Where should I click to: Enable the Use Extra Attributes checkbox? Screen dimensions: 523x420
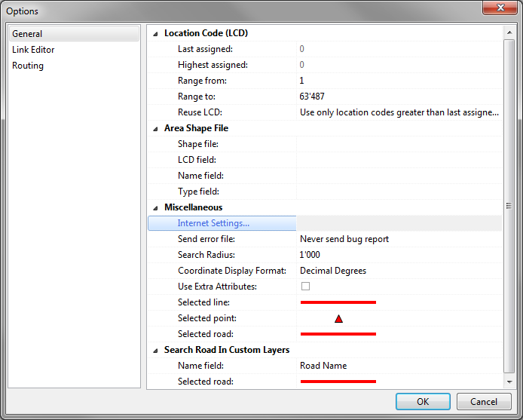305,287
